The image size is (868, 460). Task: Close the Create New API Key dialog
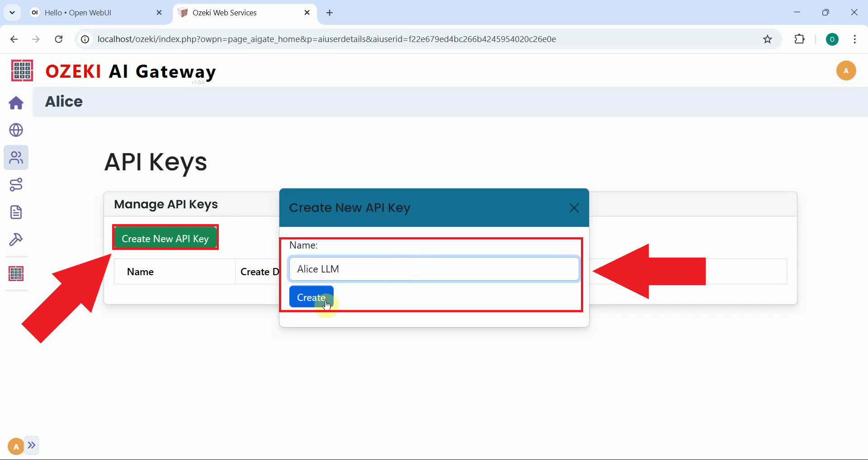coord(574,208)
